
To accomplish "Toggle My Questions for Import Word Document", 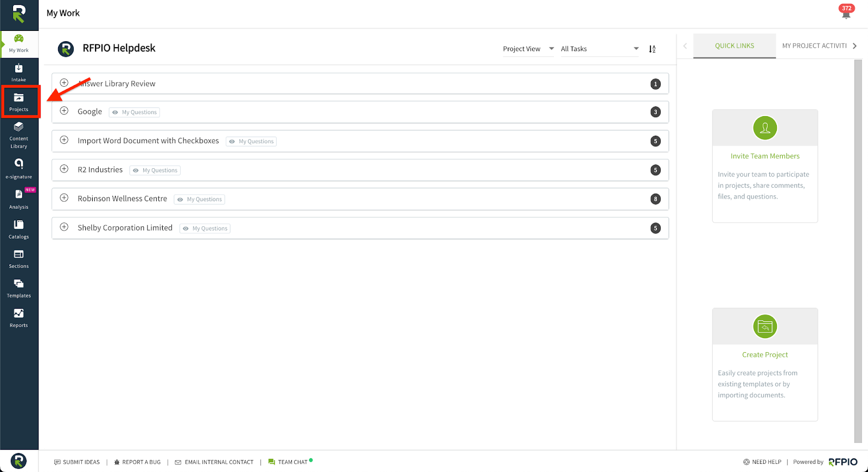I will click(251, 142).
